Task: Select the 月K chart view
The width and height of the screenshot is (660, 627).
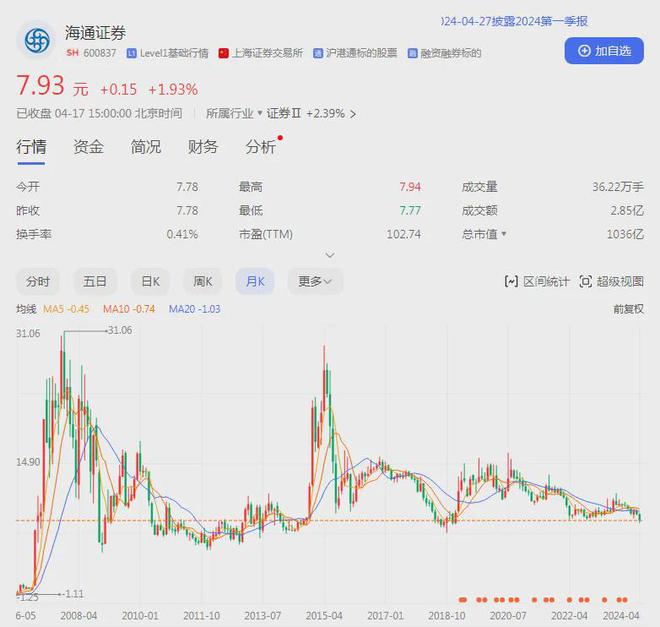Action: click(255, 281)
